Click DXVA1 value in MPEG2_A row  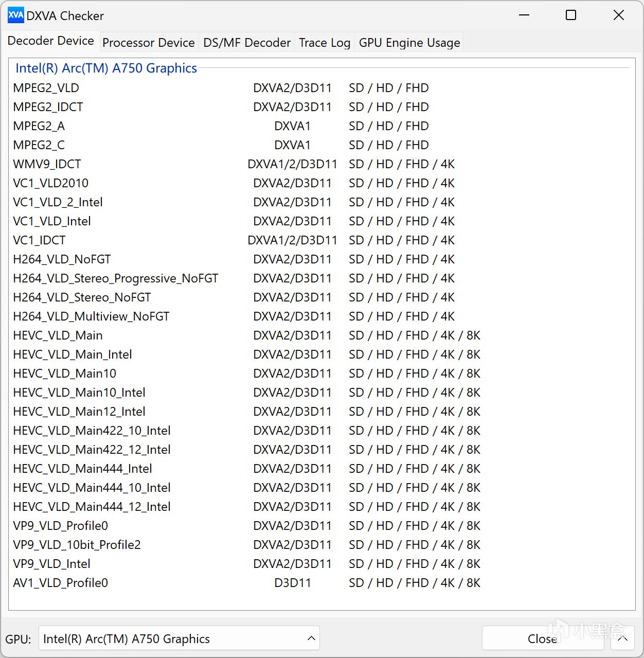[292, 126]
